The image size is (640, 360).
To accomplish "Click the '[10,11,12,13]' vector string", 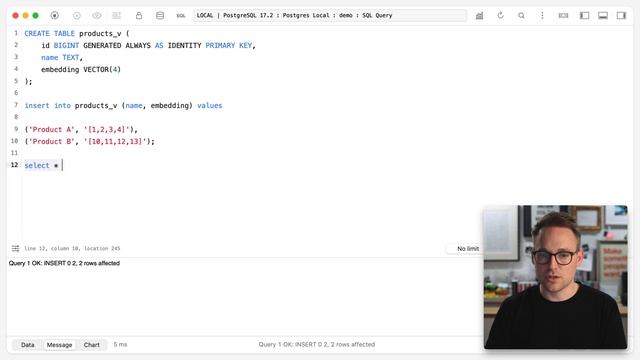I will (x=115, y=141).
